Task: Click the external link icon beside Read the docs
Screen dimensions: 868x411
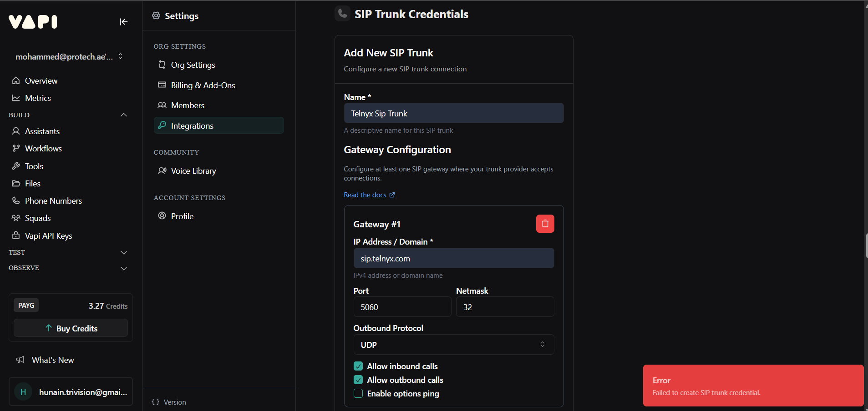Action: click(x=392, y=195)
